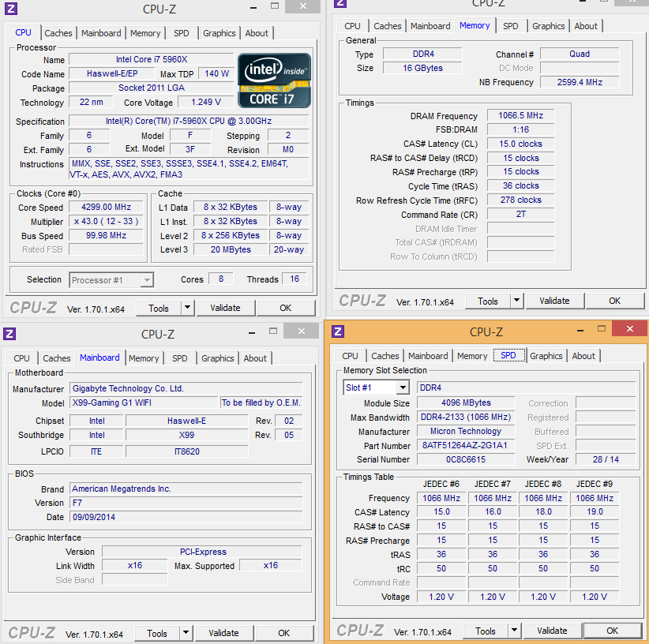Click the Channel # value Quad

point(580,54)
